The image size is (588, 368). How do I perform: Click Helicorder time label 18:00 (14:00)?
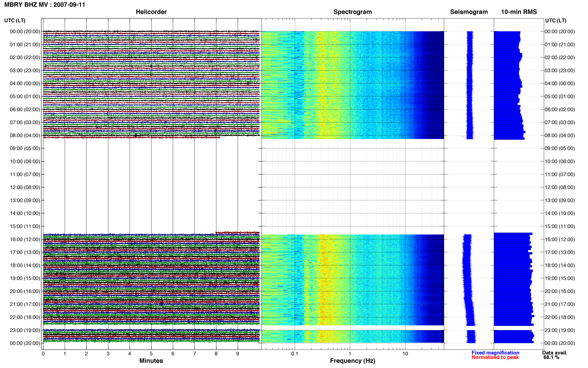coord(25,265)
